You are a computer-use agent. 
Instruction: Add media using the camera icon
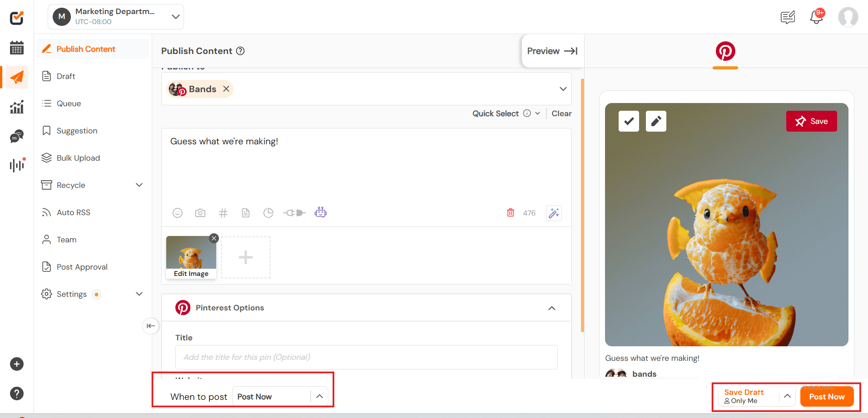click(x=200, y=213)
